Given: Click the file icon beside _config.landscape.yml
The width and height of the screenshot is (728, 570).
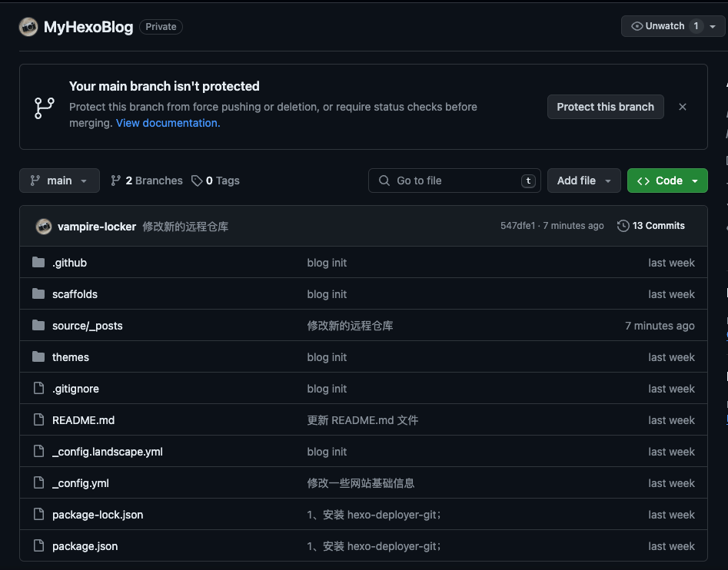Looking at the screenshot, I should pos(39,451).
